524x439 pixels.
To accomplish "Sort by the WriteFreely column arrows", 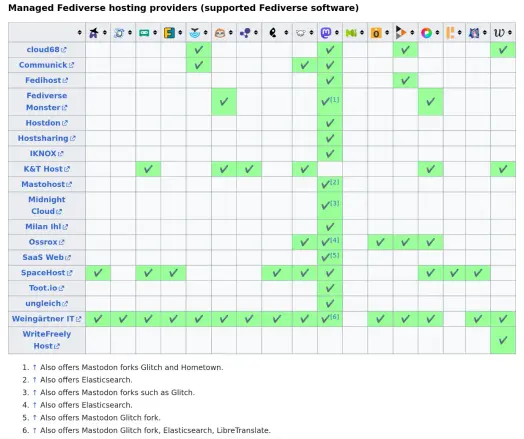I will 510,32.
